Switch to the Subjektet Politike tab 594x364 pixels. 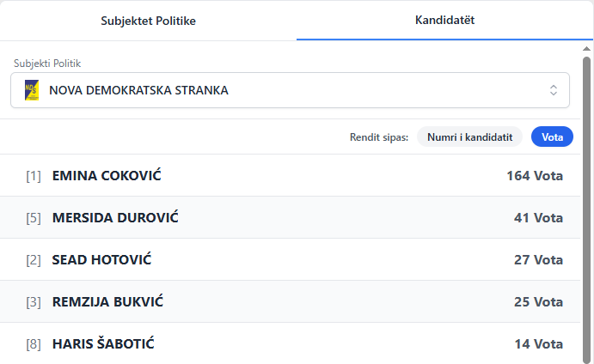click(148, 21)
